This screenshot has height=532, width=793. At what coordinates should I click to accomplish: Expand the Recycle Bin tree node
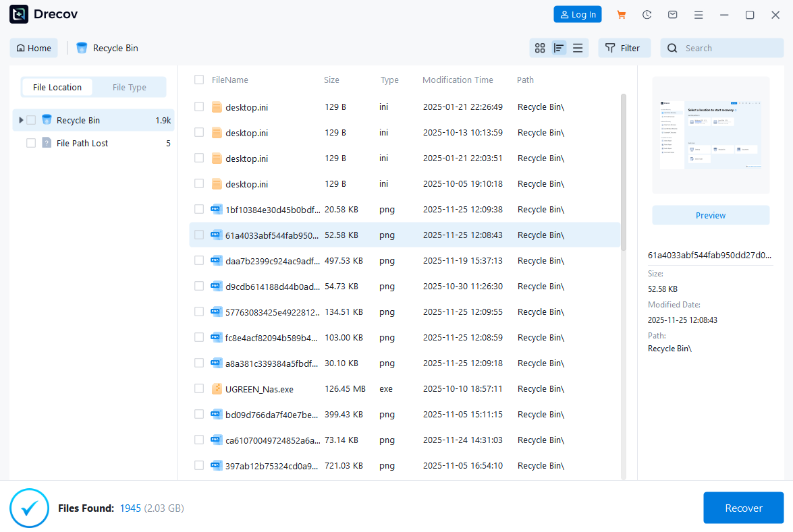[20, 119]
